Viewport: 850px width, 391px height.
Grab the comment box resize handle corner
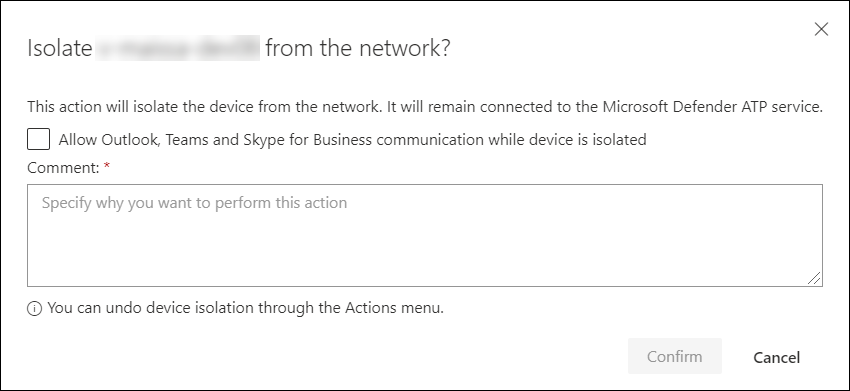coord(814,278)
